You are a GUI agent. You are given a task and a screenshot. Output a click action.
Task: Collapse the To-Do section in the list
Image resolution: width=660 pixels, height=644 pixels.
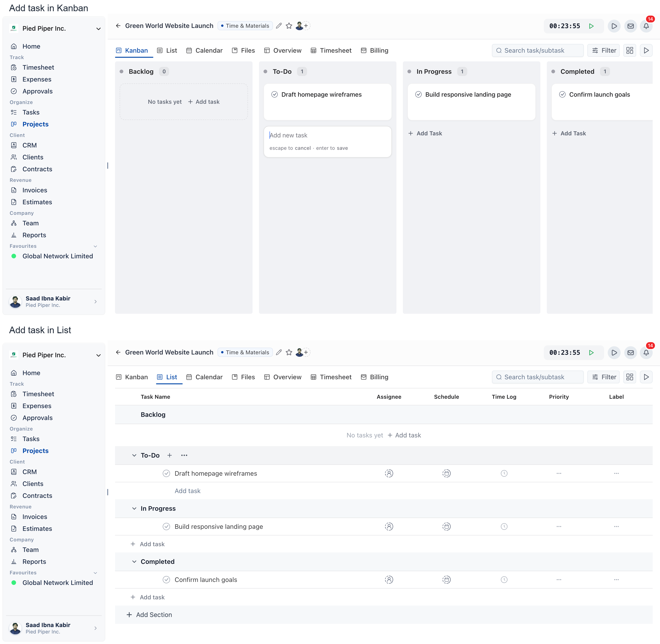134,456
